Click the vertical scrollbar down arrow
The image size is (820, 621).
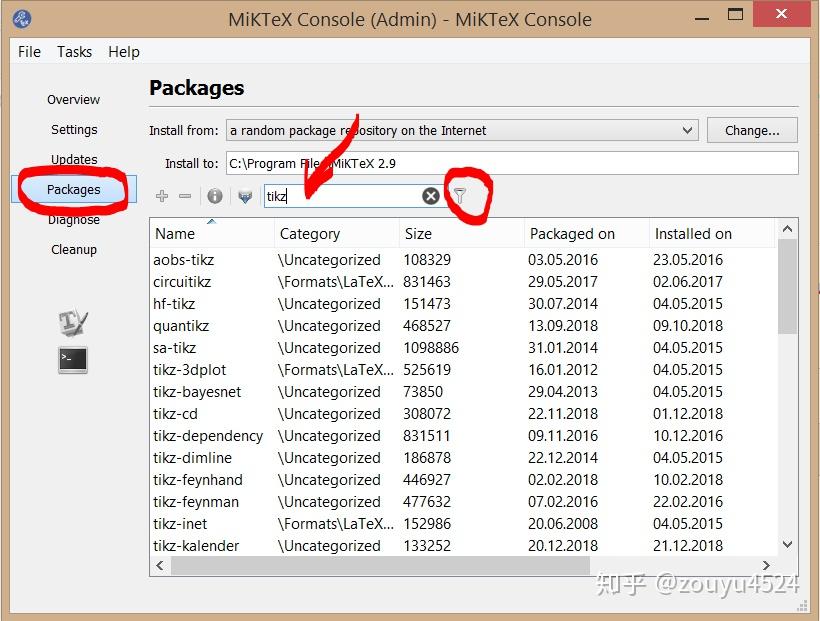(787, 545)
